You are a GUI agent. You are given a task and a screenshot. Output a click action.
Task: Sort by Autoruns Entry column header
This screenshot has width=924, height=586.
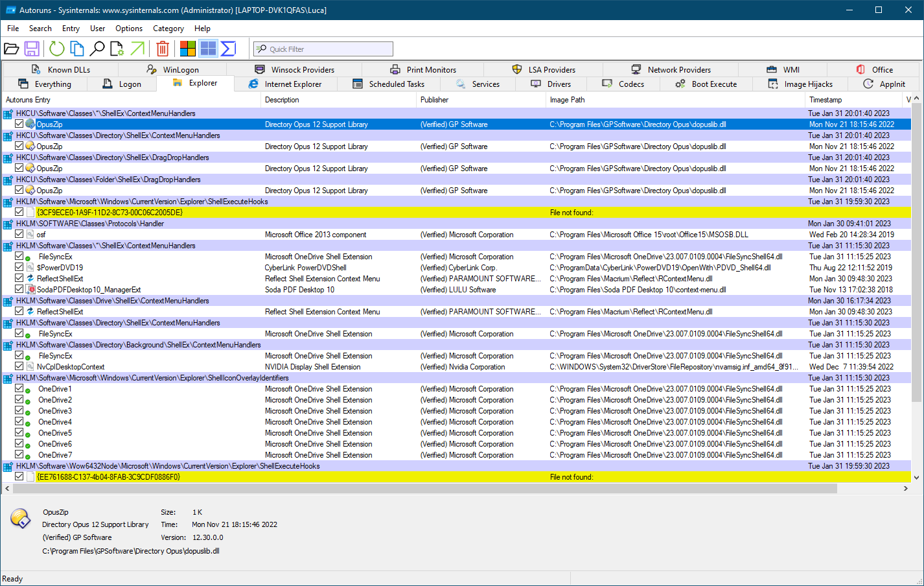click(x=132, y=100)
